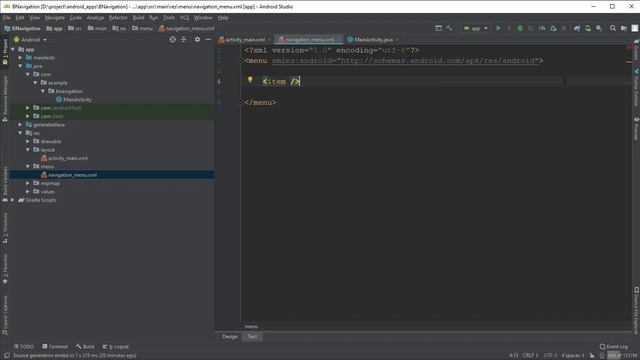Collapse the java folder arrow
Viewport: 640px width, 360px height.
tap(20, 66)
